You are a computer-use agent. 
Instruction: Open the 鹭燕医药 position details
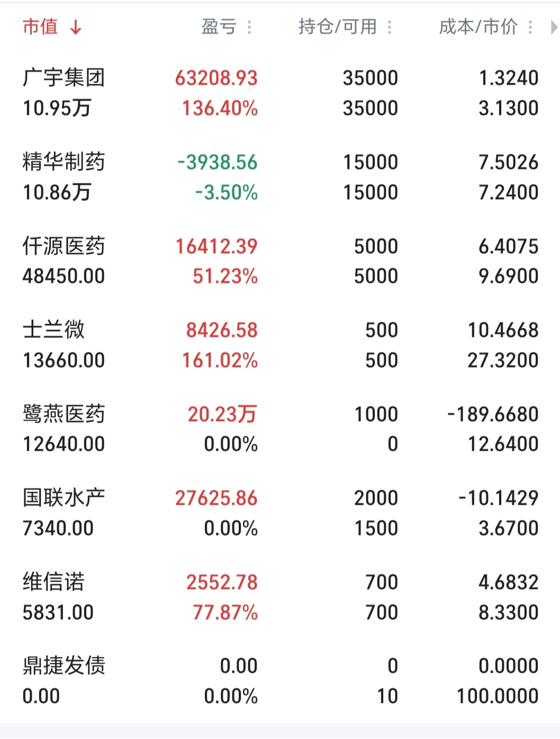point(64,414)
